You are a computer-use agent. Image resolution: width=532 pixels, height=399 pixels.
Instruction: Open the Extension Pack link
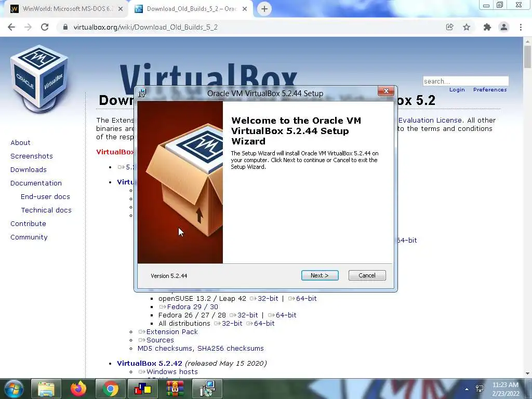pos(171,332)
